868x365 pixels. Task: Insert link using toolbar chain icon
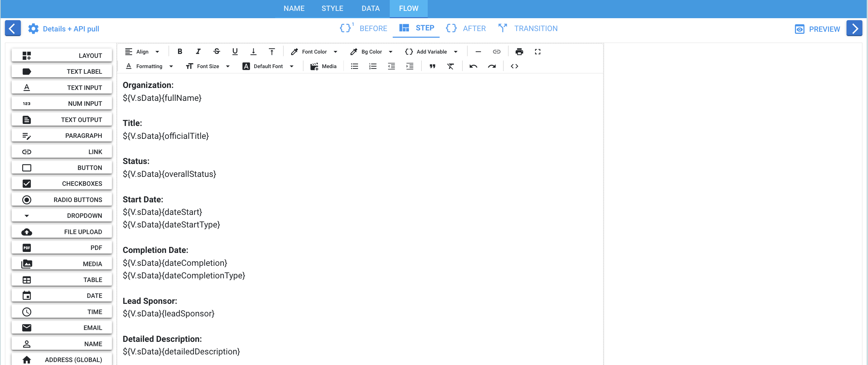pyautogui.click(x=496, y=52)
